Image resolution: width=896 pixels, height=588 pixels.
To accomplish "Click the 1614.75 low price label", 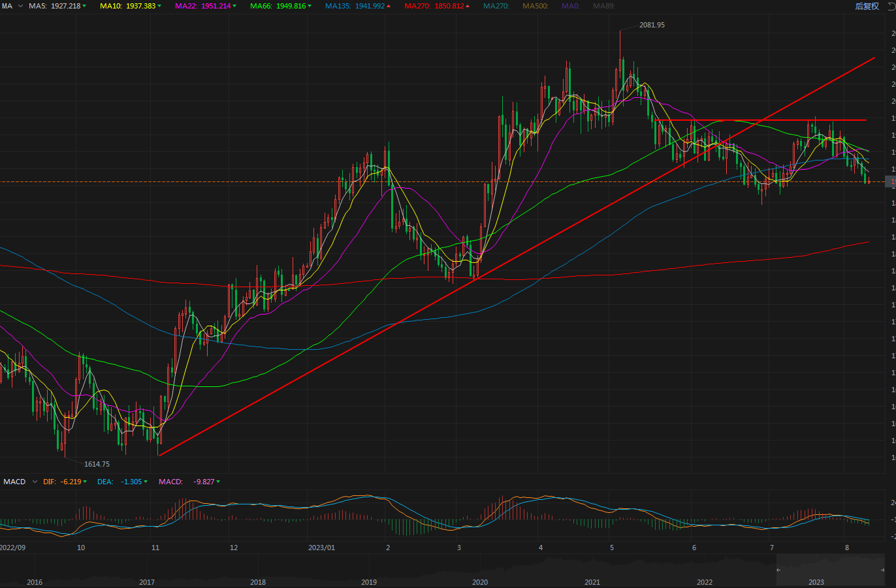I will (97, 464).
